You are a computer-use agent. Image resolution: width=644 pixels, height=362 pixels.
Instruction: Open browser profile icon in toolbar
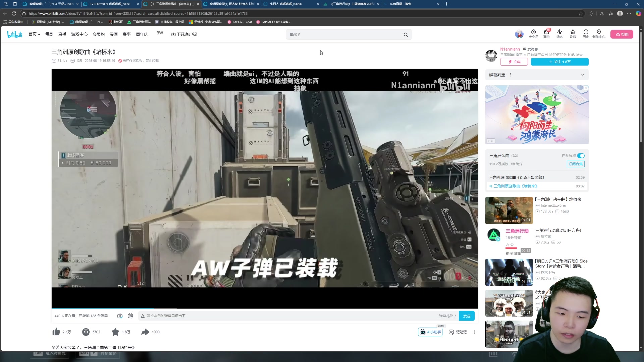click(x=620, y=13)
